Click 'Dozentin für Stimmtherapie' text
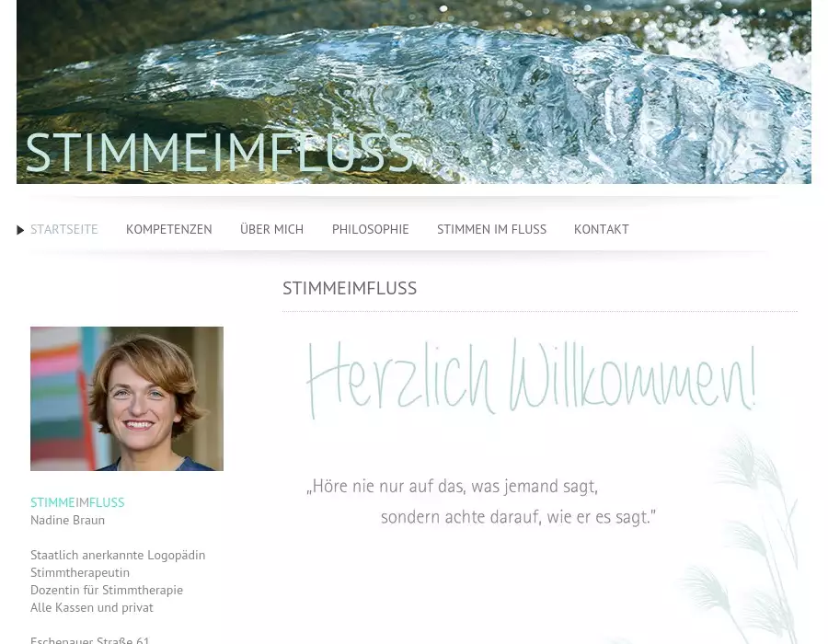This screenshot has height=644, width=828. pyautogui.click(x=107, y=590)
